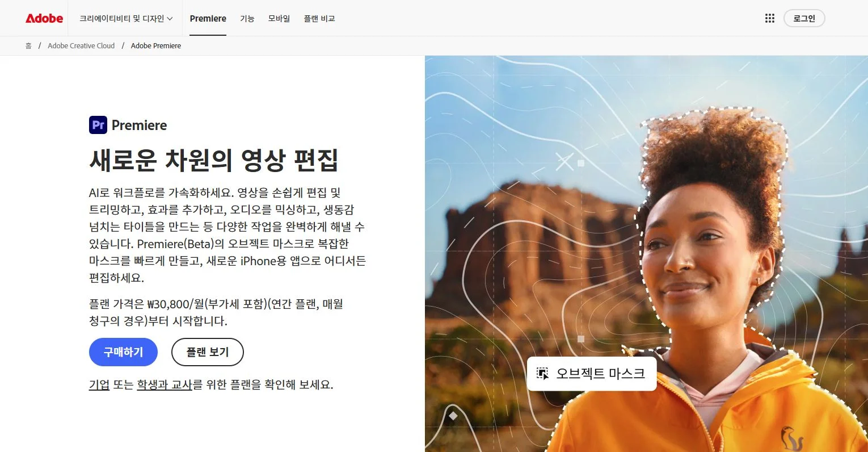Image resolution: width=868 pixels, height=452 pixels.
Task: Click the Adobe logo in header
Action: [x=44, y=18]
